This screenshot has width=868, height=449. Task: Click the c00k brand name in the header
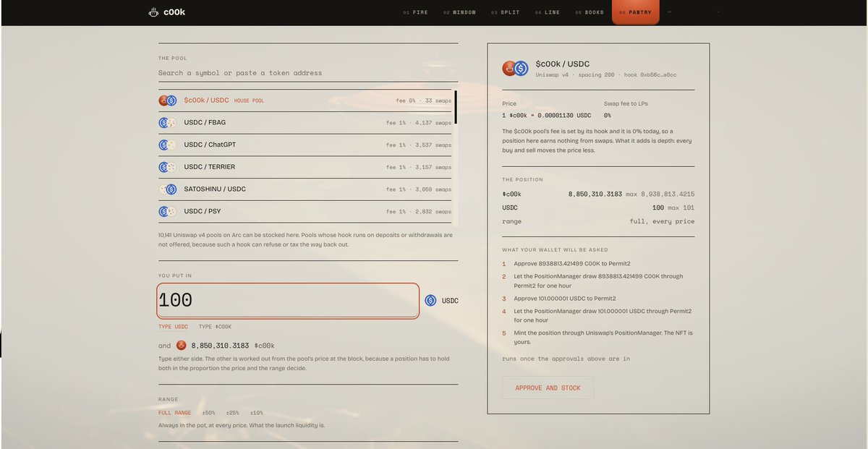click(x=174, y=12)
